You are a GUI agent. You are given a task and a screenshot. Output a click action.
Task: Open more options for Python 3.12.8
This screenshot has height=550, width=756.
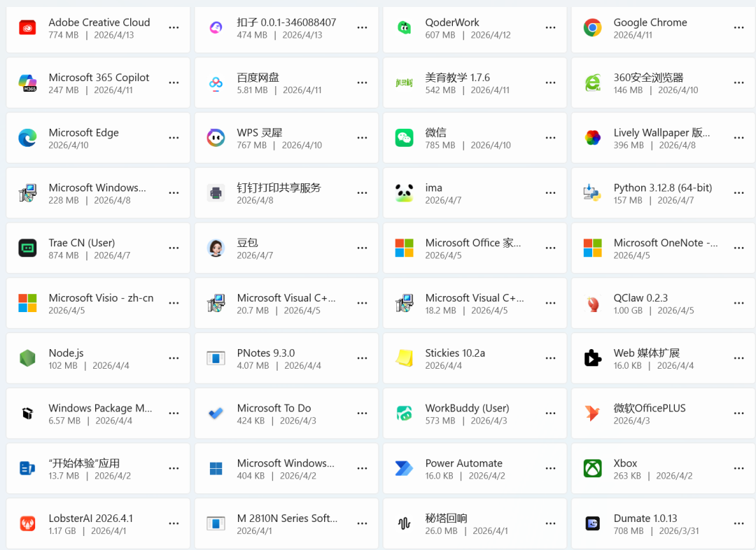tap(738, 193)
